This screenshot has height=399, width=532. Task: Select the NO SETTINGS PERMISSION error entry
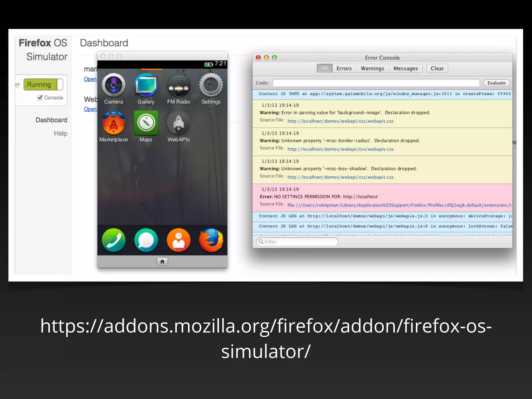point(382,198)
